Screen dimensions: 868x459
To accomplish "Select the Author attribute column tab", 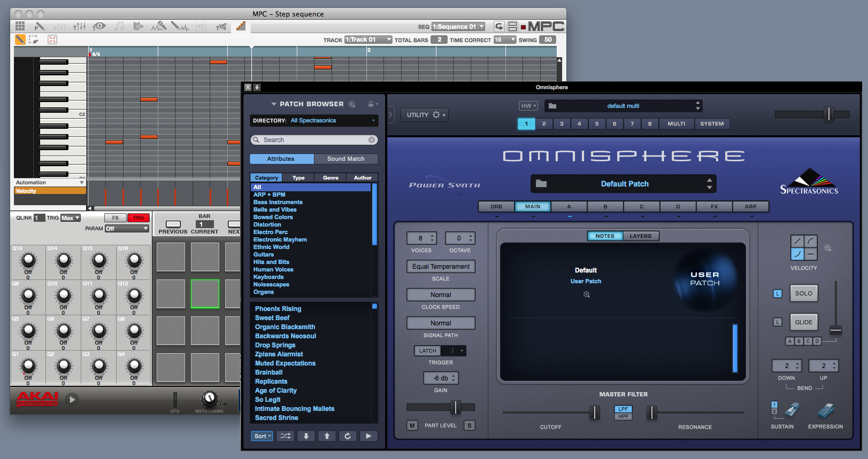I will tap(363, 178).
